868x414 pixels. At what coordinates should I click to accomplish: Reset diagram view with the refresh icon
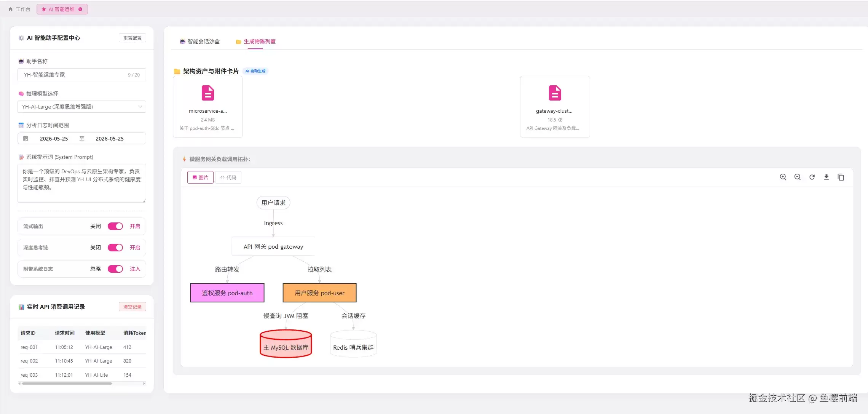[812, 177]
